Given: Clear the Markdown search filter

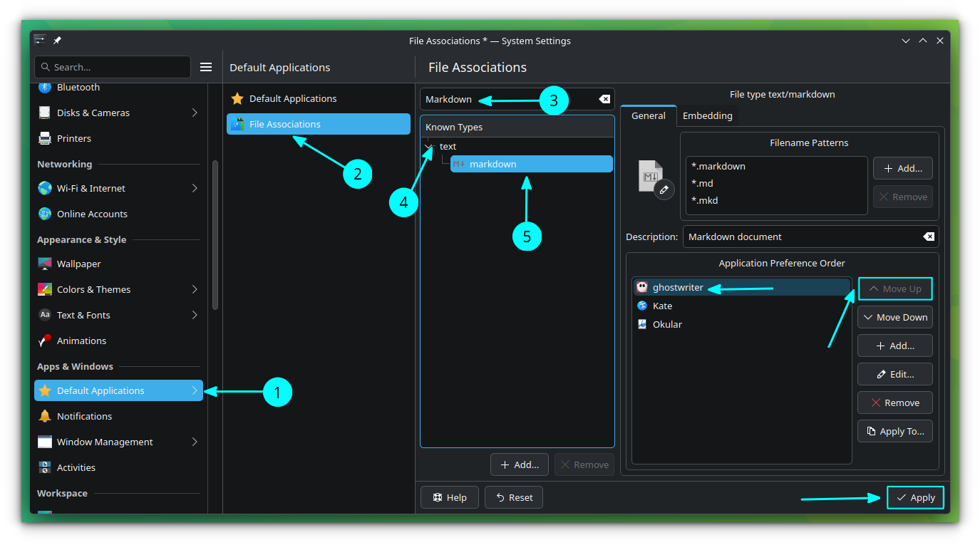Looking at the screenshot, I should [604, 99].
